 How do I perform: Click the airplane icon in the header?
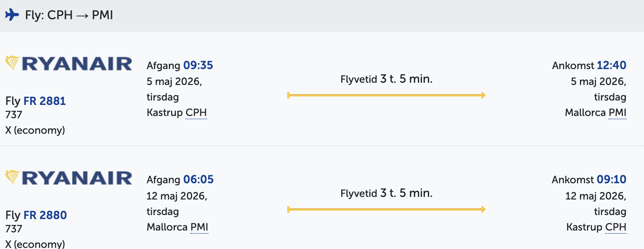click(12, 15)
